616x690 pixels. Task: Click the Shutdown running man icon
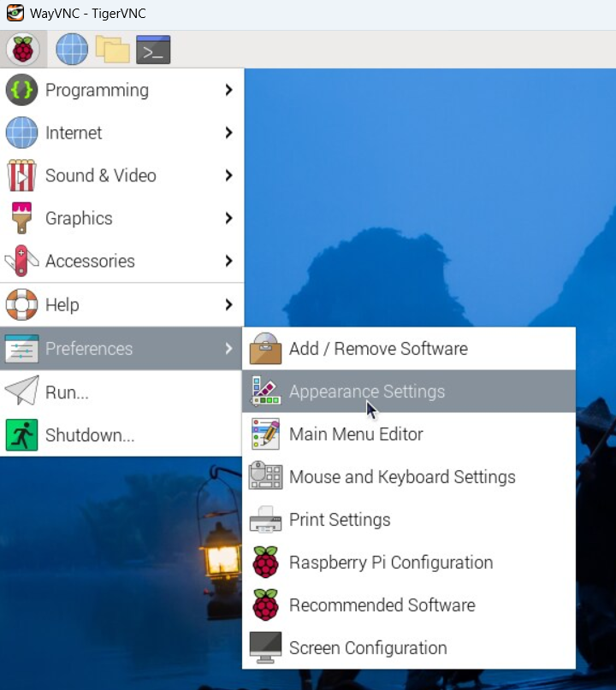click(21, 434)
